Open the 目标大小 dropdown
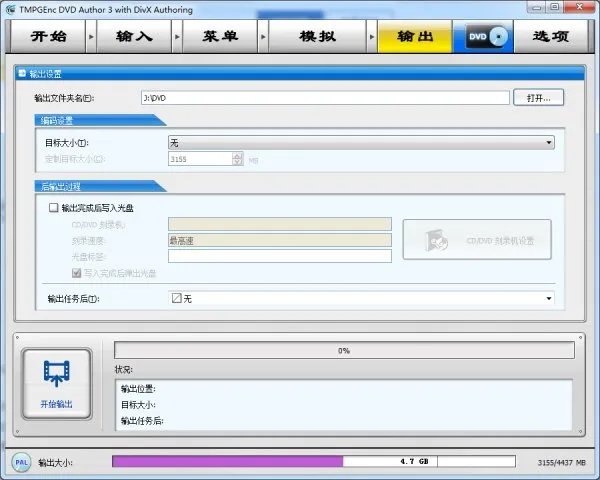Image resolution: width=600 pixels, height=480 pixels. click(360, 143)
